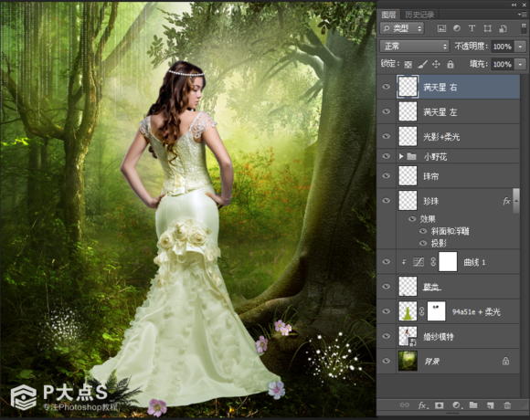Toggle the layer filtering on/off switch
Viewport: 530px width, 420px height.
524,28
